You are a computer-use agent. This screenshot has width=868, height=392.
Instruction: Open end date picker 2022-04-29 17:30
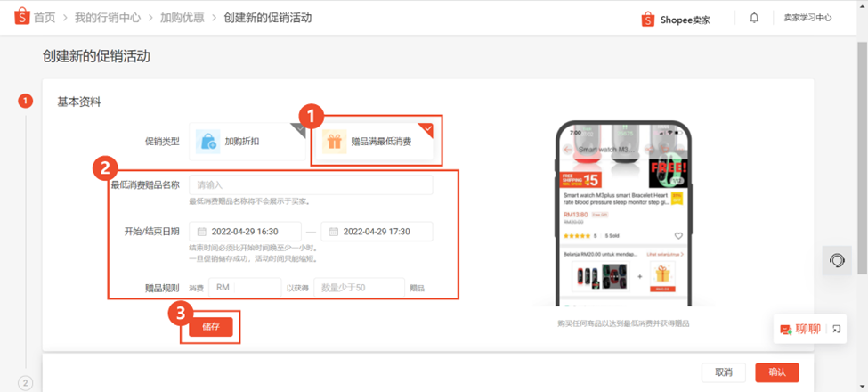click(377, 232)
